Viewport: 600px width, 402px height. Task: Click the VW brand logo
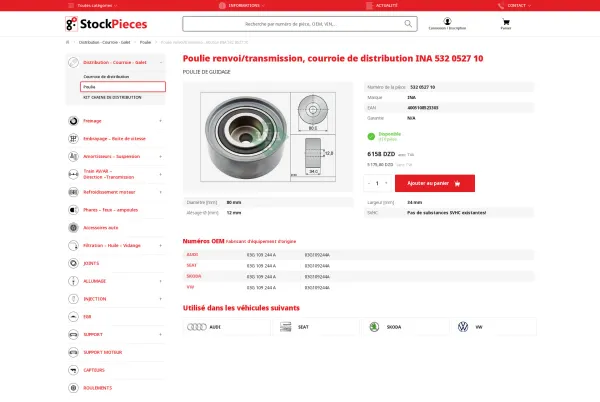(463, 327)
